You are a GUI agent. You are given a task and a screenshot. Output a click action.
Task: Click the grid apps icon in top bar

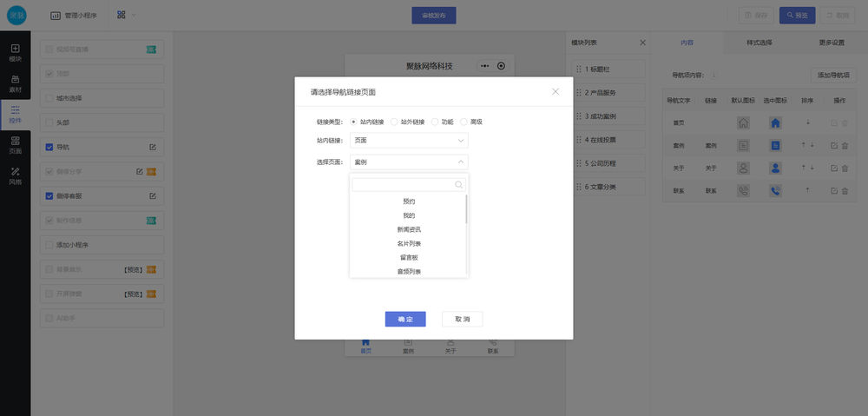[x=122, y=15]
